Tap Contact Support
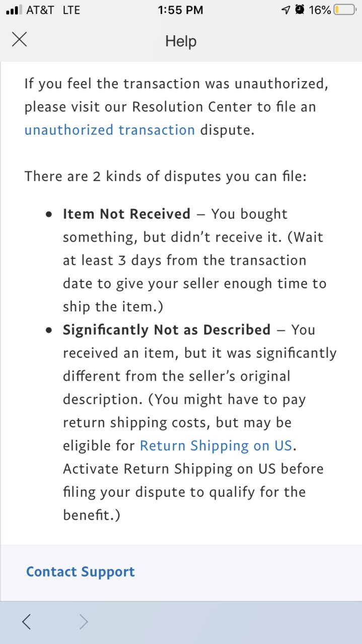Image resolution: width=362 pixels, height=644 pixels. 81,572
